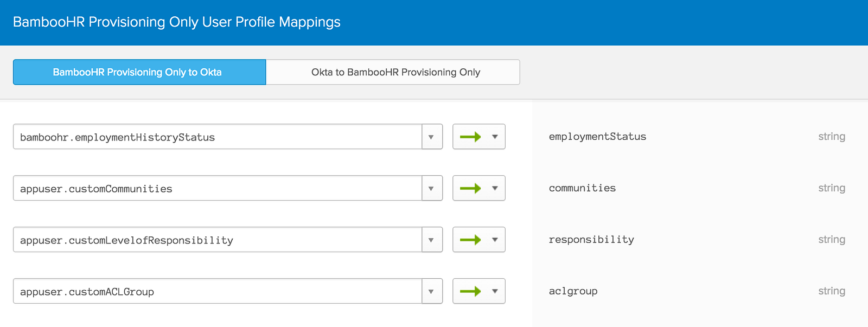868x327 pixels.
Task: Click green arrow for employmentStatus mapping
Action: (x=470, y=137)
